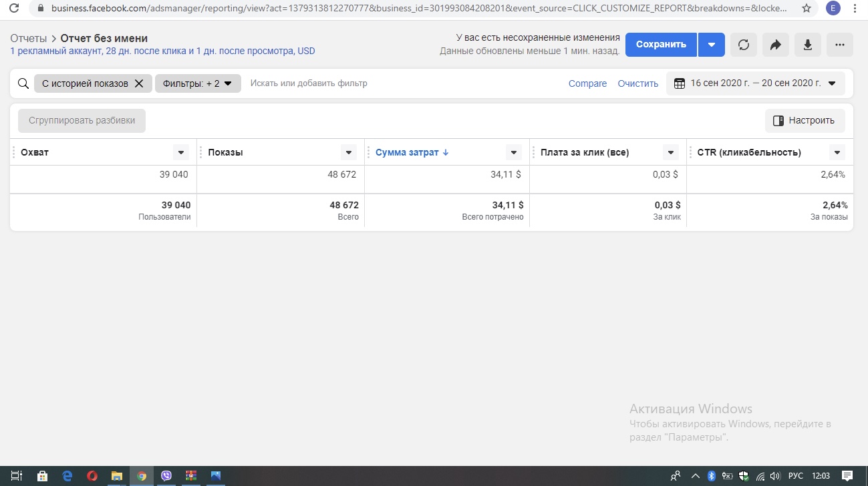Save the report with Сохранить button

pos(661,45)
